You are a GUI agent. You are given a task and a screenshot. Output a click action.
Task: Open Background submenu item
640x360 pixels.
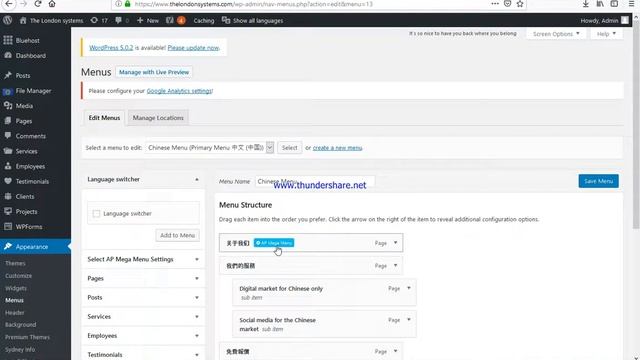pyautogui.click(x=20, y=324)
